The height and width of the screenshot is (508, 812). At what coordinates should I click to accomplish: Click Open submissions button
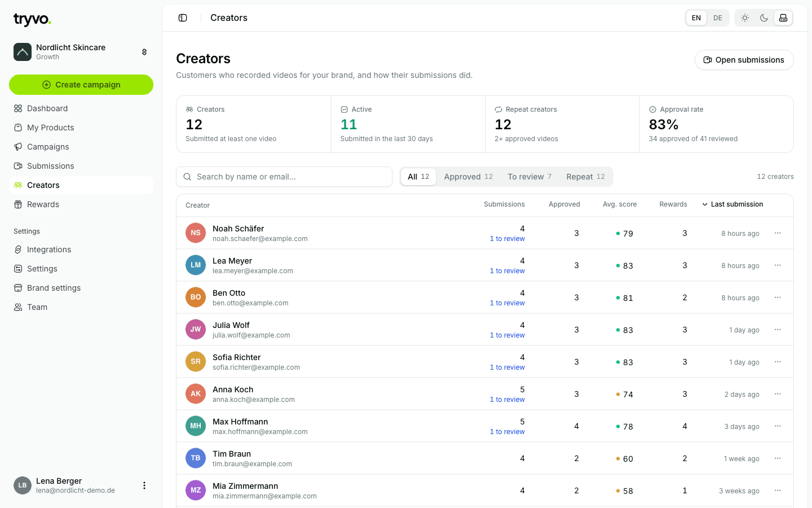pyautogui.click(x=744, y=60)
